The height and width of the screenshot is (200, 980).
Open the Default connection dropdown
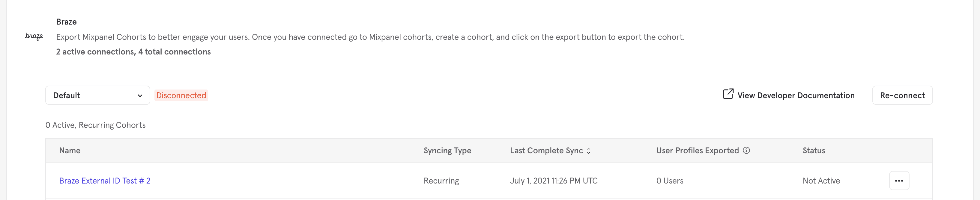pos(97,95)
